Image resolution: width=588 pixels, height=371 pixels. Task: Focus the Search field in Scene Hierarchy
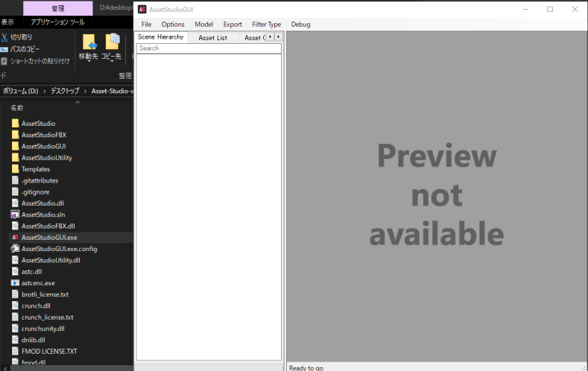209,48
